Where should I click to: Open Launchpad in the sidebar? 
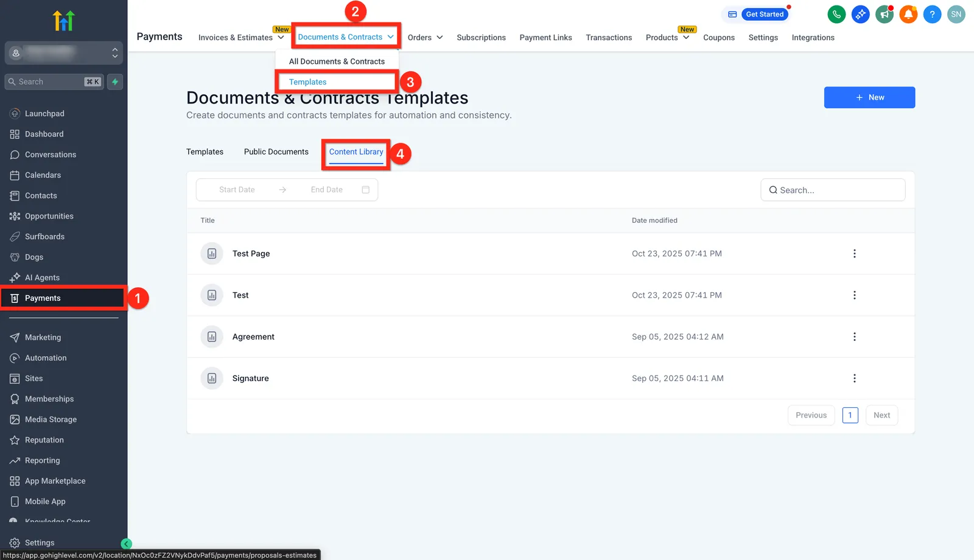44,113
